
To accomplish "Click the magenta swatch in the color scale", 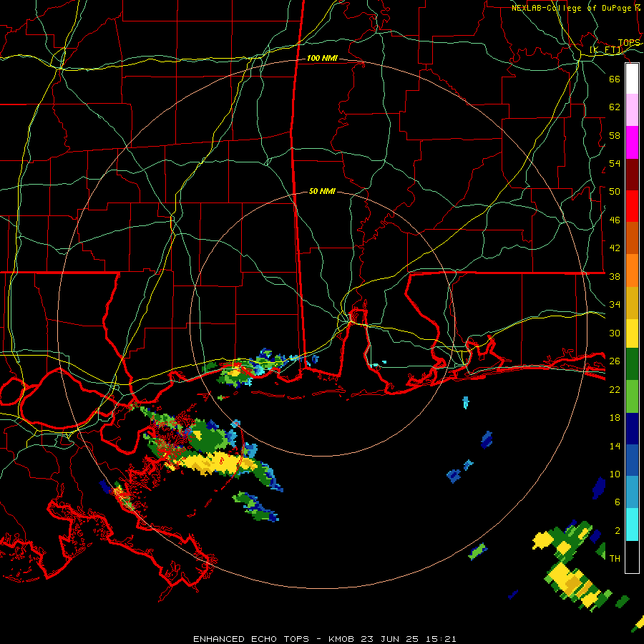I will 632,142.
